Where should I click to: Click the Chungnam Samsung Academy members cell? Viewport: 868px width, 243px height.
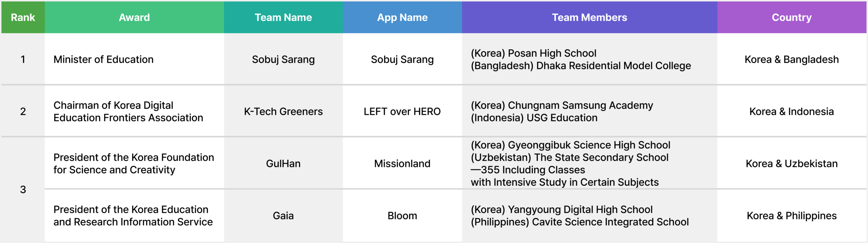(590, 111)
